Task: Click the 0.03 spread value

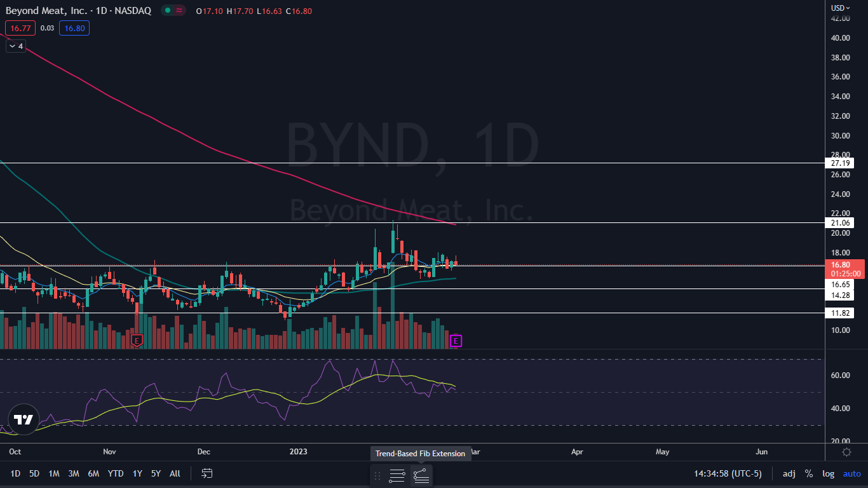Action: click(47, 28)
